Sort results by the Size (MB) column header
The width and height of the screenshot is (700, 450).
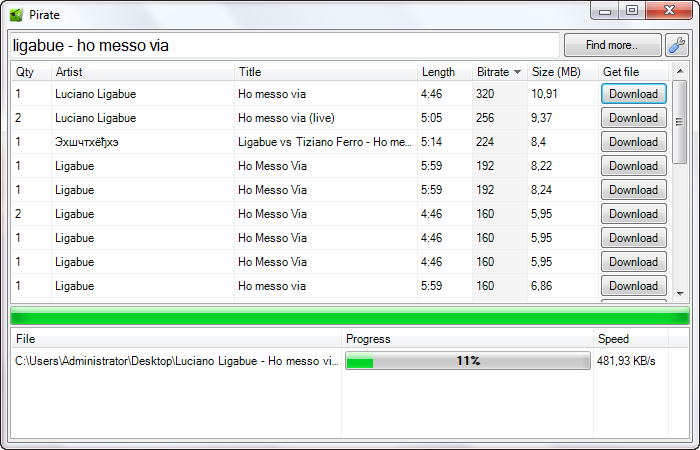point(563,72)
